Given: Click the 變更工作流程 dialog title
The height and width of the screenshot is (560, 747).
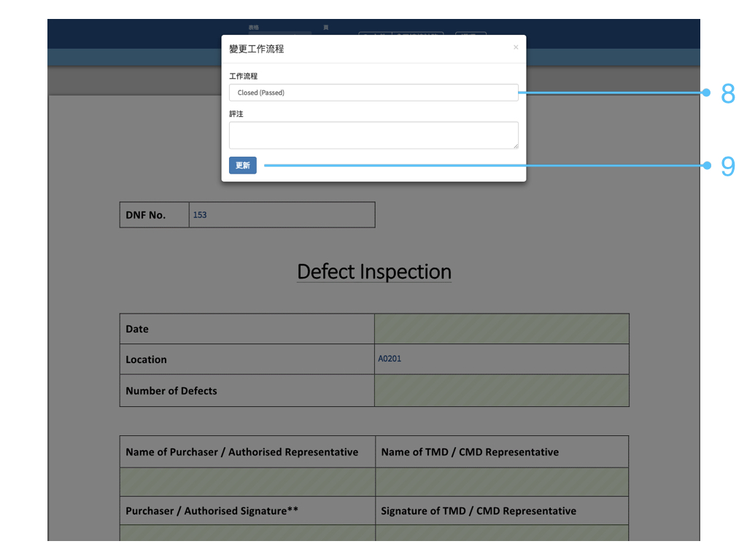Looking at the screenshot, I should coord(256,49).
